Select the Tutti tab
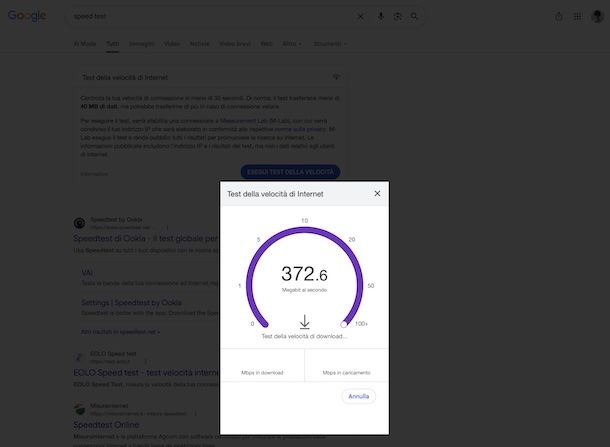 click(113, 44)
